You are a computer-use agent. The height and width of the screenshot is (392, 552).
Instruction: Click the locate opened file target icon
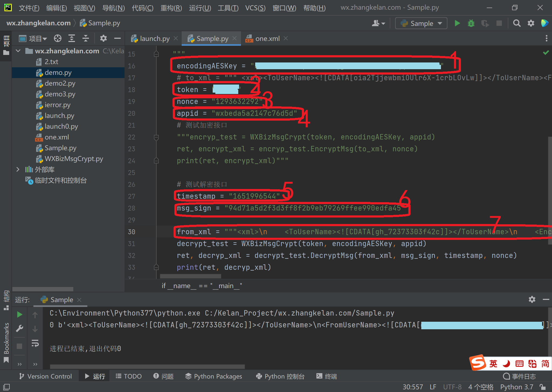point(57,38)
